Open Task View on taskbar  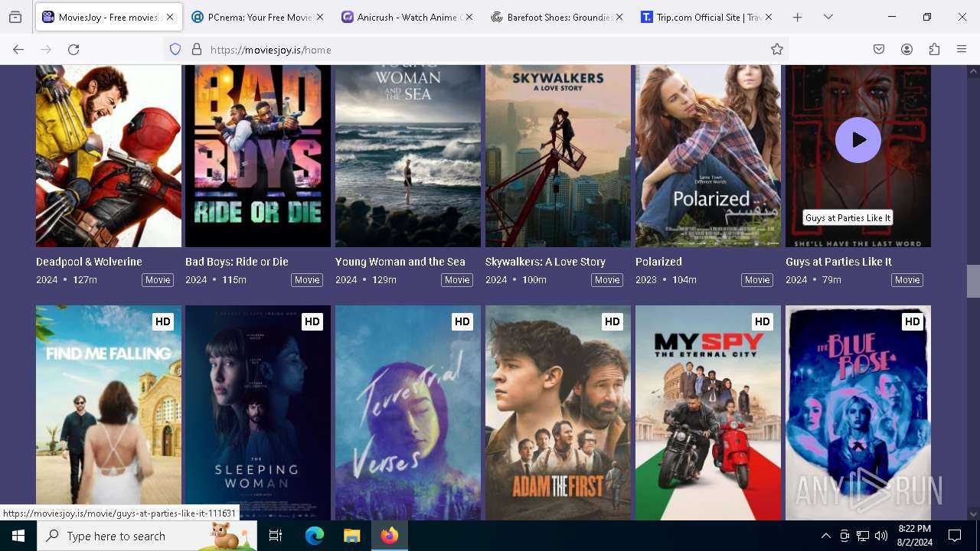tap(276, 536)
